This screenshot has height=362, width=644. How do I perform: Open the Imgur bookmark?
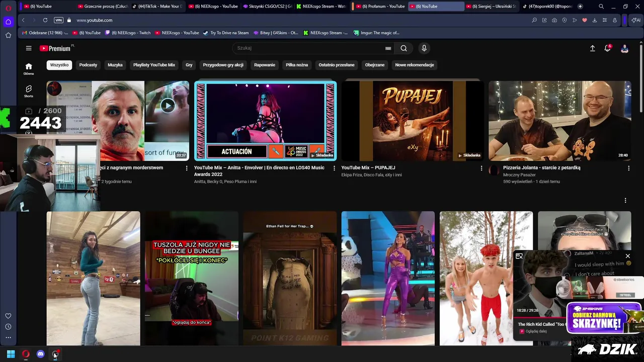click(x=376, y=33)
